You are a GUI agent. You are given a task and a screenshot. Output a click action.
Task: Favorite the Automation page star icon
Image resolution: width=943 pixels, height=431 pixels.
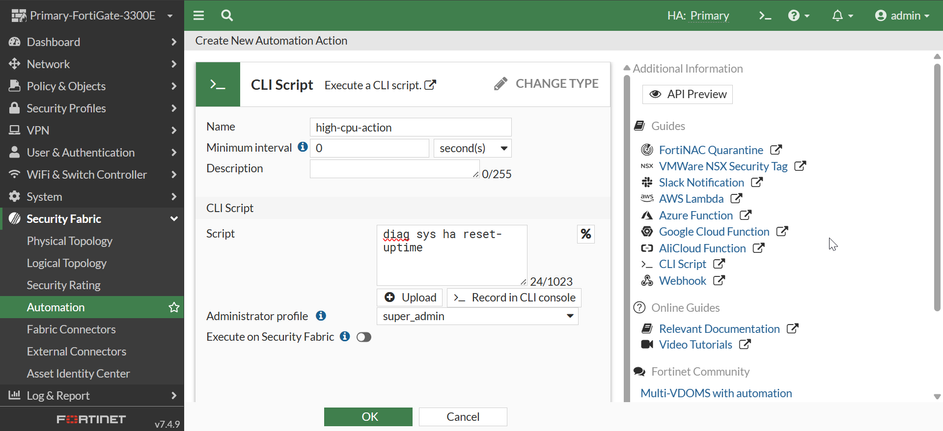[174, 307]
